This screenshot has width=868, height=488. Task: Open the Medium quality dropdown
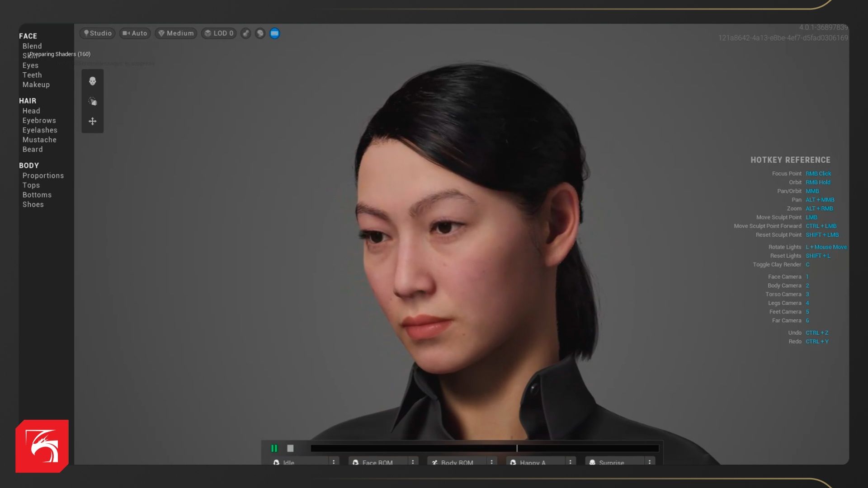(176, 33)
